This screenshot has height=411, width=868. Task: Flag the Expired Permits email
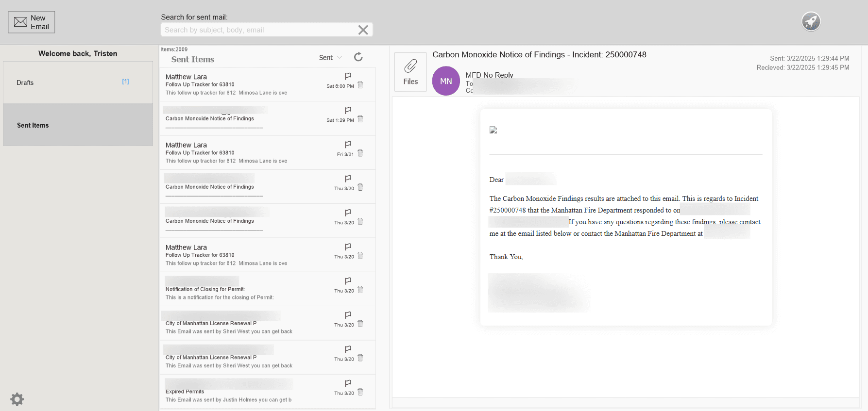click(x=348, y=383)
